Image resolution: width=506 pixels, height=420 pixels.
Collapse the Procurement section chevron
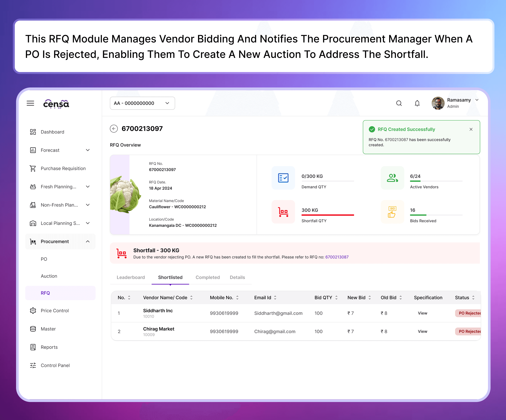[x=88, y=241]
